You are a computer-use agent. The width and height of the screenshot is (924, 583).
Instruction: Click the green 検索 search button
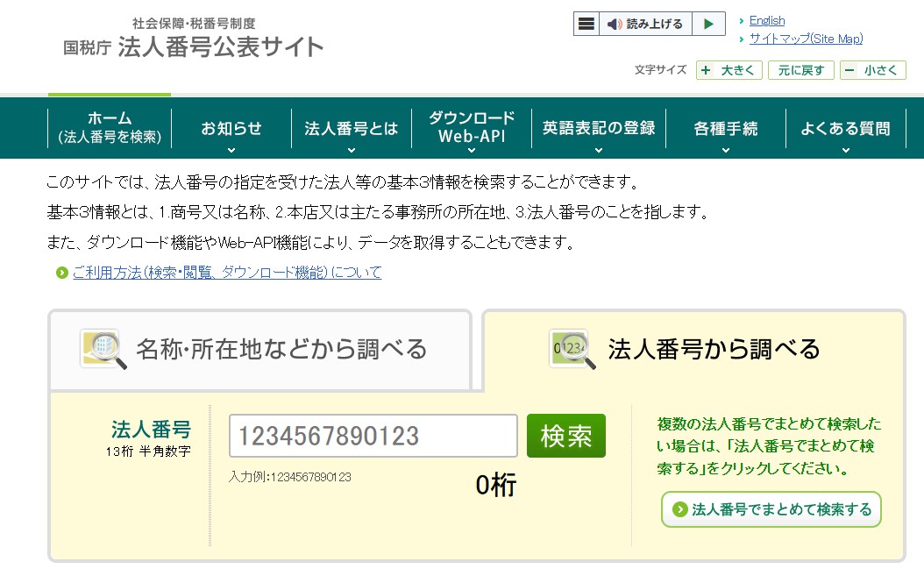pos(565,436)
